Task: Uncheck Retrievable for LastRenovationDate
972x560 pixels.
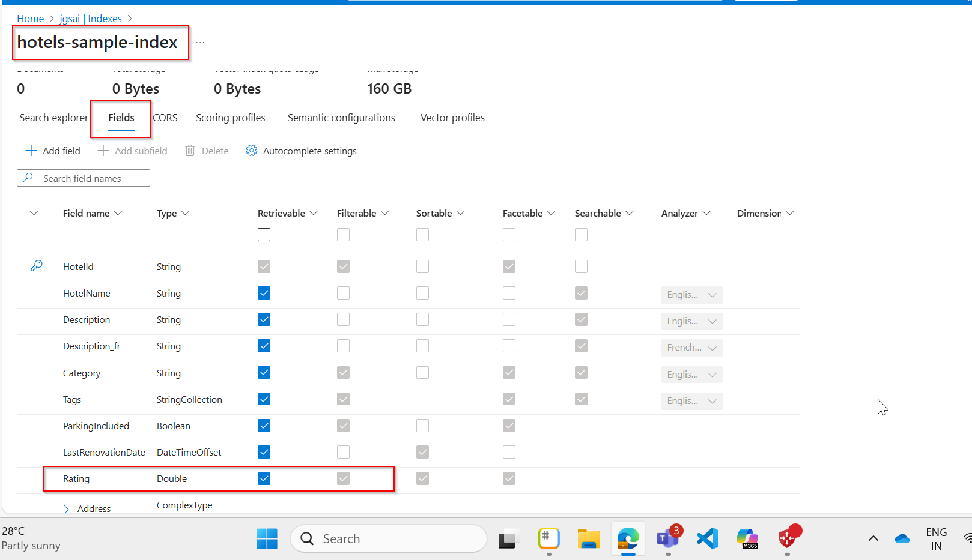Action: pyautogui.click(x=264, y=452)
